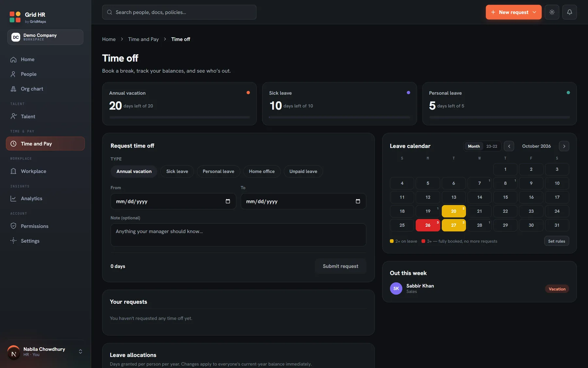Viewport: 588px width, 368px height.
Task: Open notifications bell icon
Action: [x=569, y=12]
